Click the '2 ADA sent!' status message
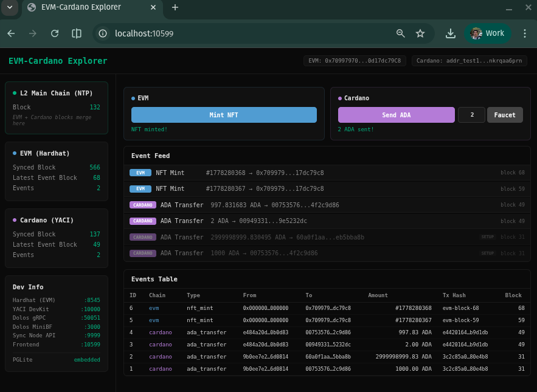The height and width of the screenshot is (392, 537). (356, 129)
